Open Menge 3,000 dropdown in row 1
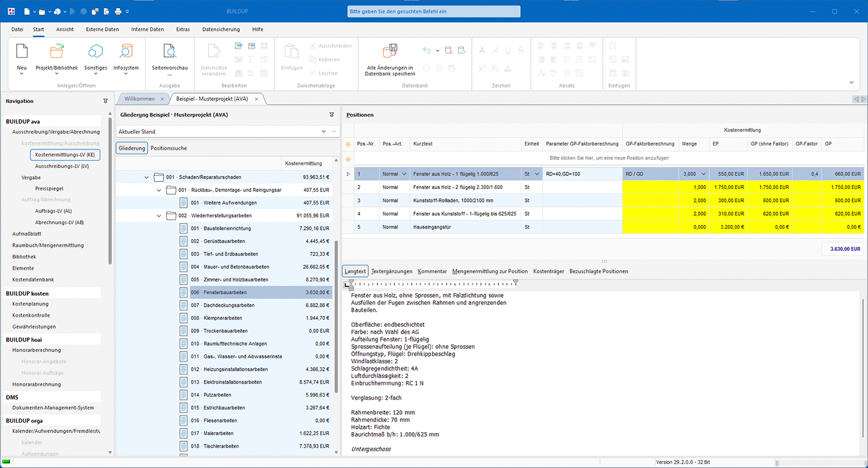This screenshot has height=468, width=868. (x=703, y=174)
